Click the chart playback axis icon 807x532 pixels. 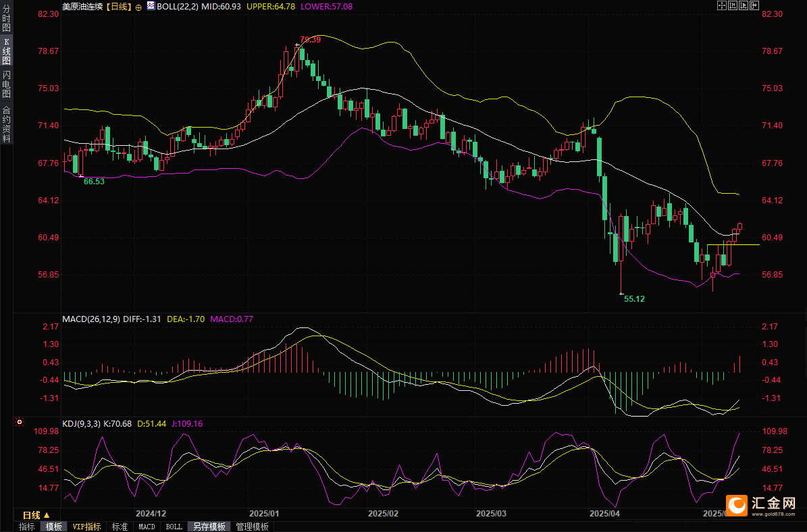743,5
